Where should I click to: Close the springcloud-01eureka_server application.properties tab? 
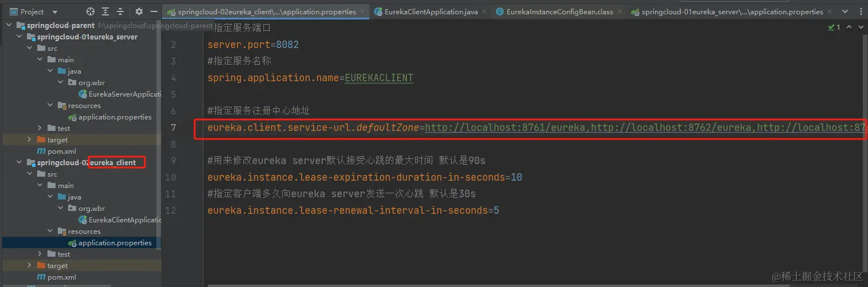coord(830,12)
